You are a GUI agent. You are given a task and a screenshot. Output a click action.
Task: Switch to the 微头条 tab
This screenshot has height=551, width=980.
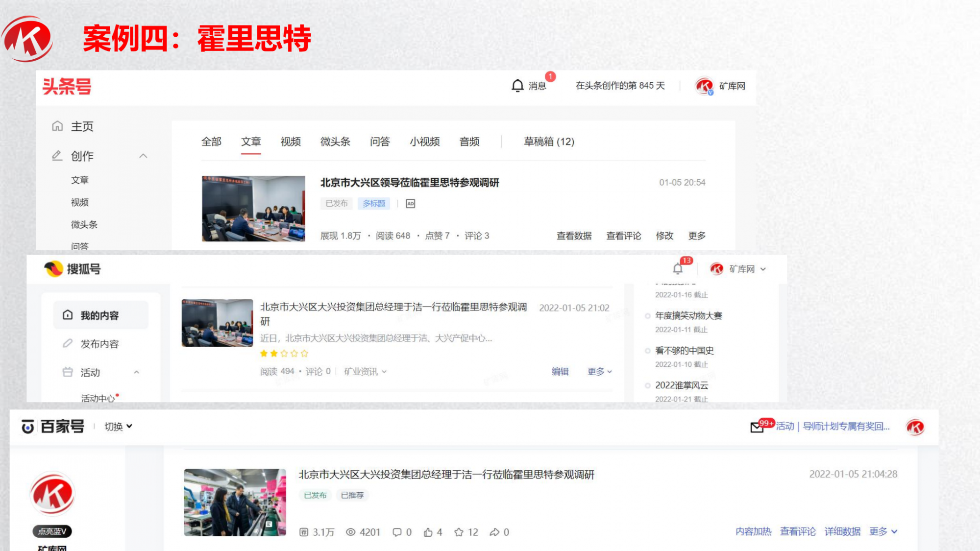tap(335, 142)
